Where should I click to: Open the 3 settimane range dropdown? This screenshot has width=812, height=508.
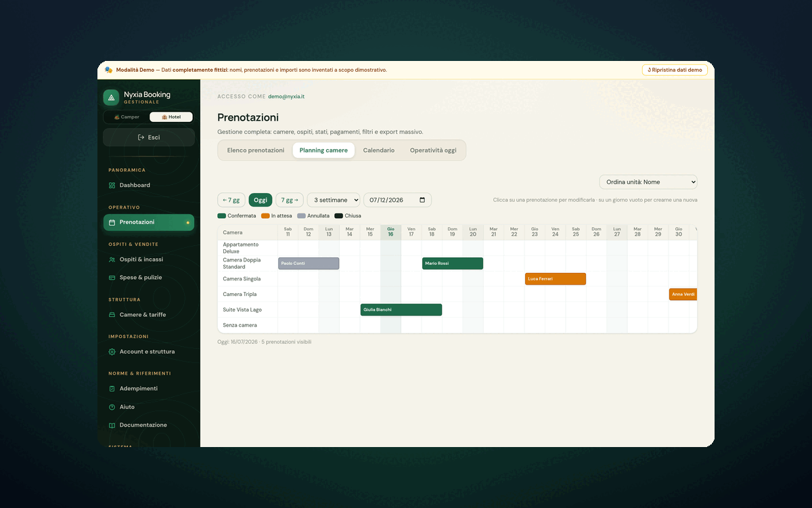[x=334, y=200]
